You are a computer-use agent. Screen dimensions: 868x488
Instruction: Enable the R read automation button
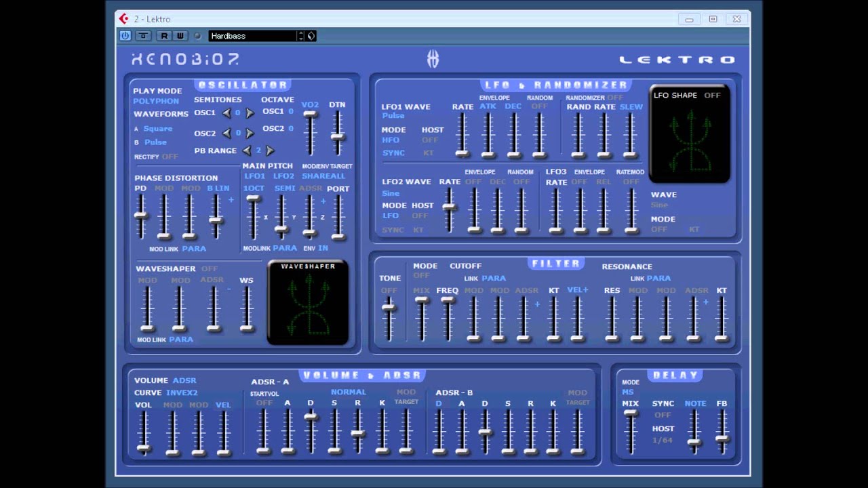(x=164, y=36)
